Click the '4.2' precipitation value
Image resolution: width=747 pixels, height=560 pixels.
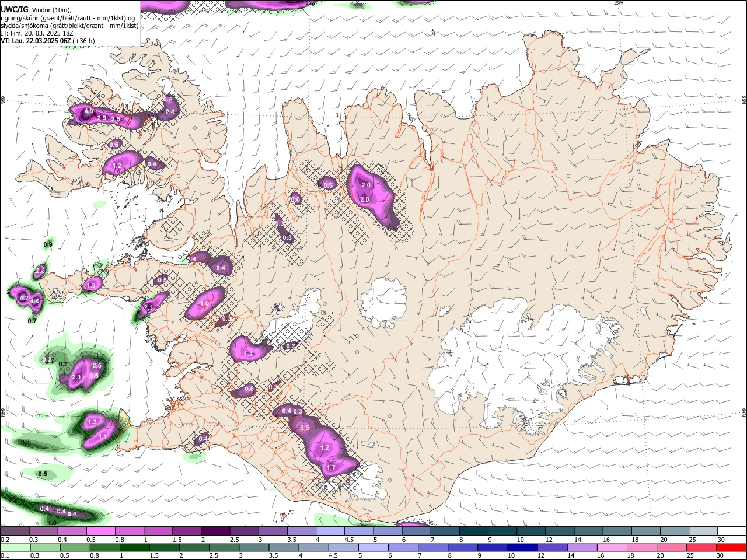24,297
